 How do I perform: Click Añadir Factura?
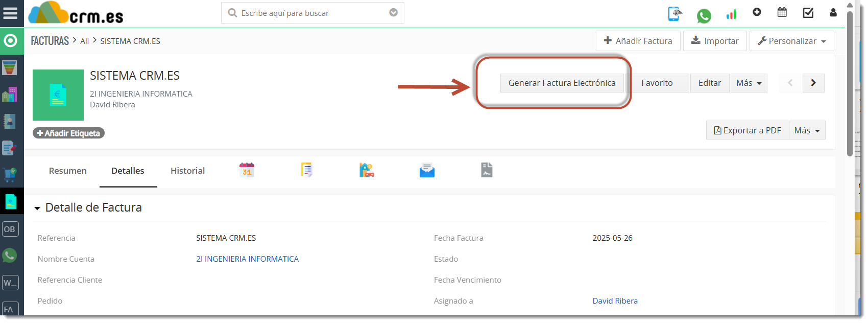(x=638, y=41)
